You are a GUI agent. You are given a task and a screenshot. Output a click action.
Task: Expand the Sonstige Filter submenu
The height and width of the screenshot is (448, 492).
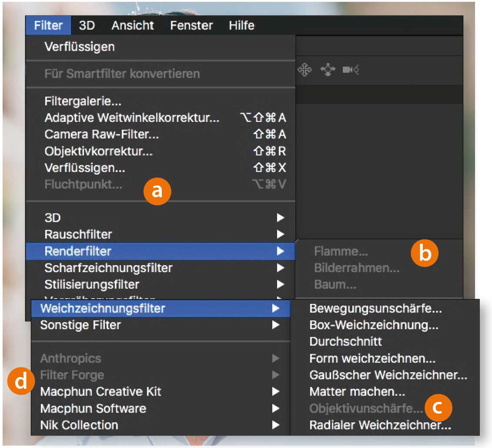[x=161, y=325]
